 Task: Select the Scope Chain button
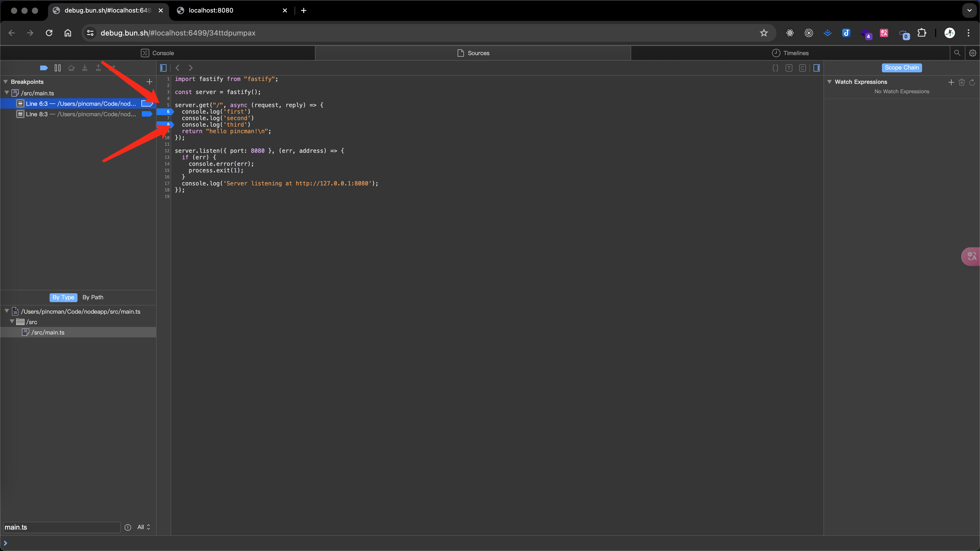tap(902, 67)
